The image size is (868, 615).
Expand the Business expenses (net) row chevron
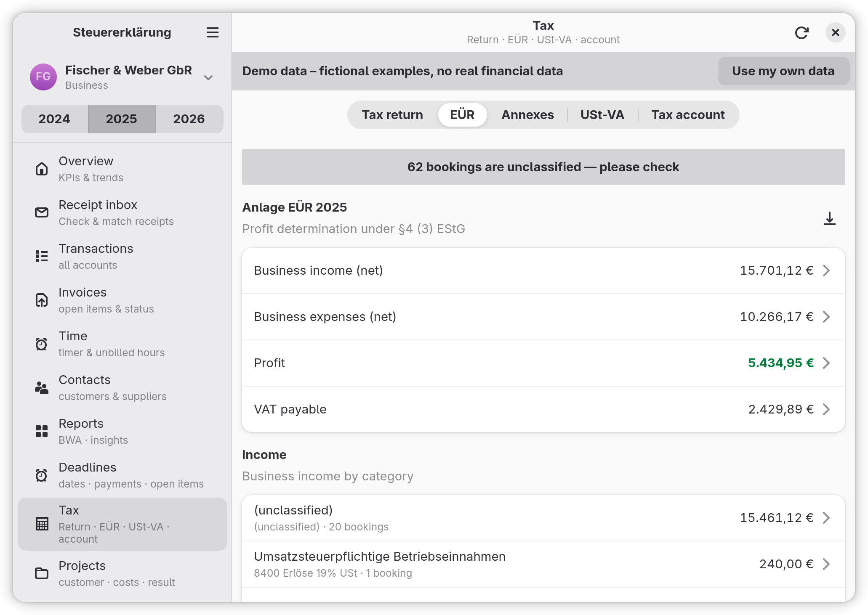[826, 317]
